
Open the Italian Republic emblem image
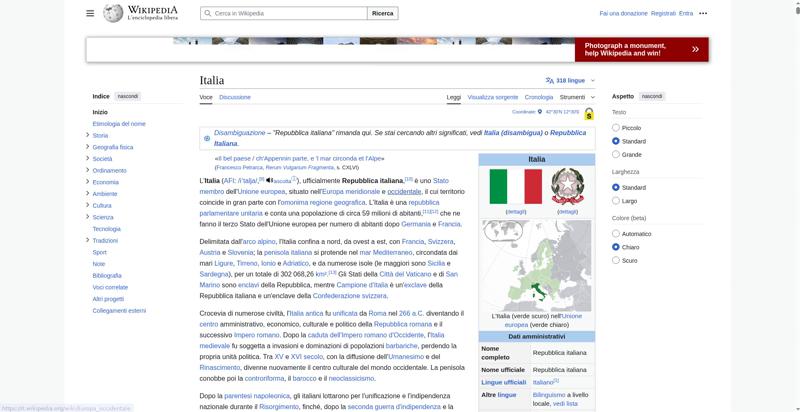[567, 187]
